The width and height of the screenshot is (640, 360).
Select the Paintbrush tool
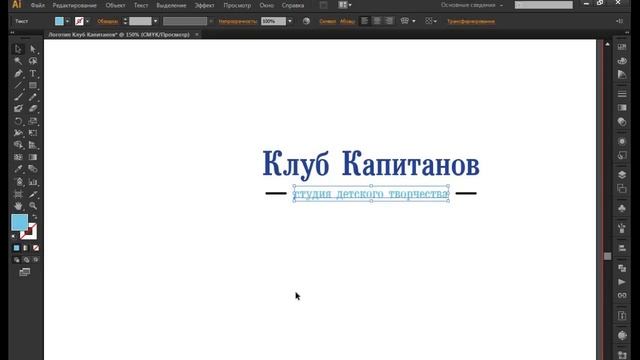(x=18, y=97)
